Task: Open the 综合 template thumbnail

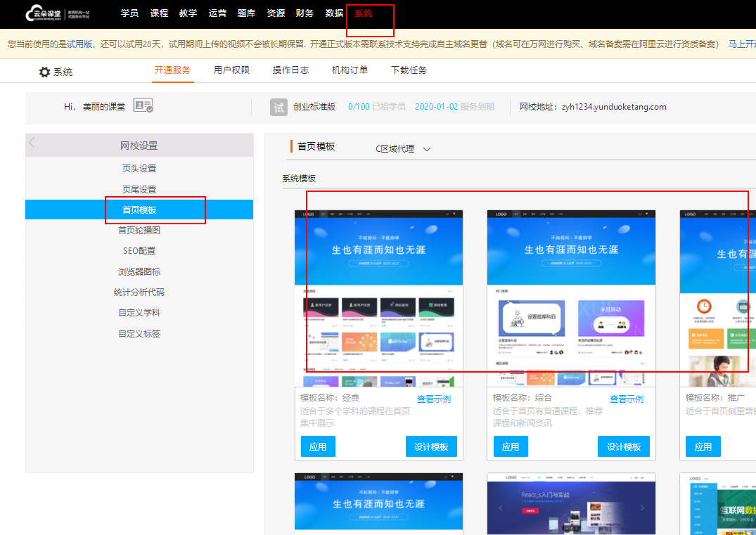Action: coord(571,298)
